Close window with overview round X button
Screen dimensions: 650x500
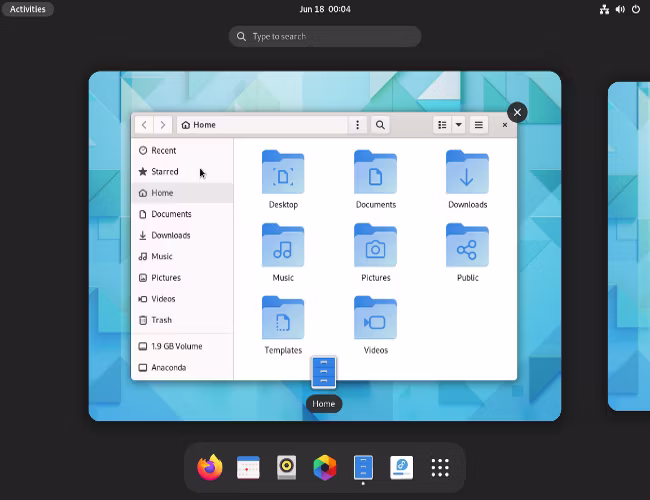(517, 112)
